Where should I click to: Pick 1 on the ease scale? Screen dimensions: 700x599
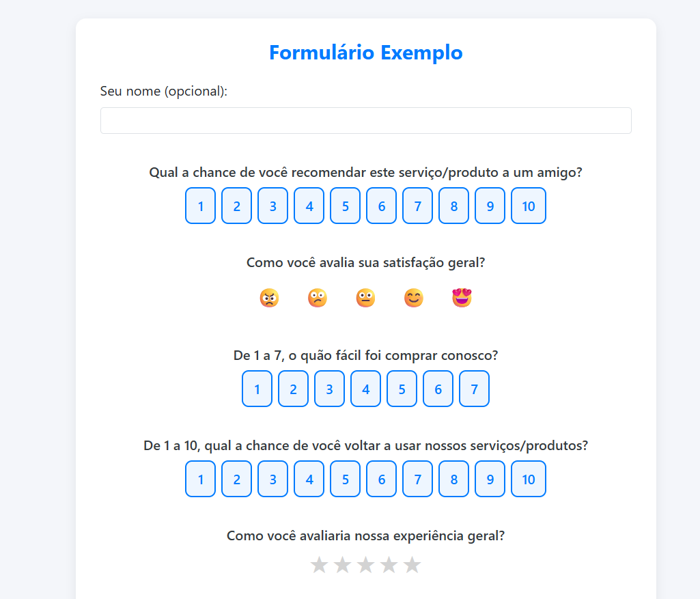tap(257, 389)
